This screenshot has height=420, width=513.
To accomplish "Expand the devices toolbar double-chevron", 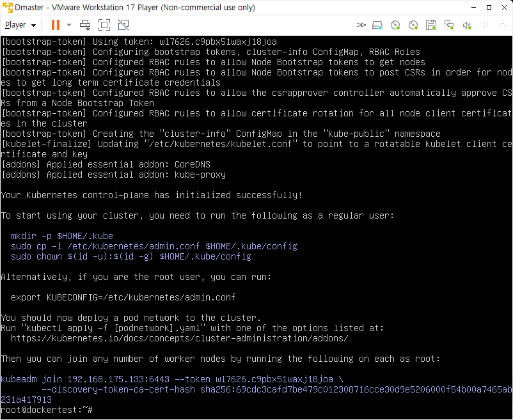I will tap(361, 25).
